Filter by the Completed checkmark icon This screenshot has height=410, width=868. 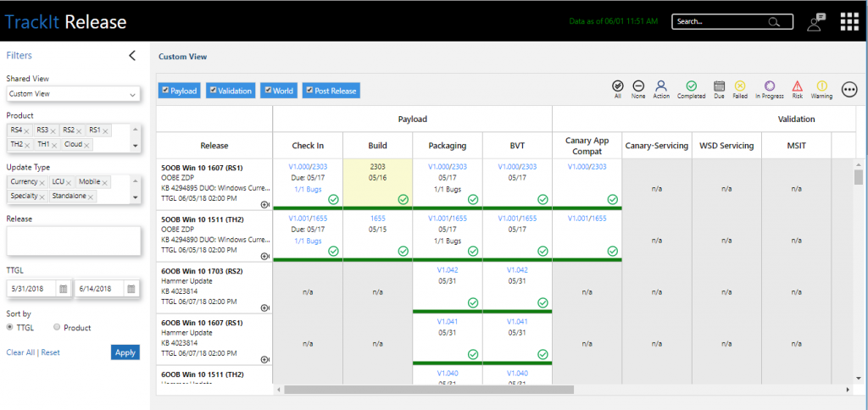[x=692, y=86]
